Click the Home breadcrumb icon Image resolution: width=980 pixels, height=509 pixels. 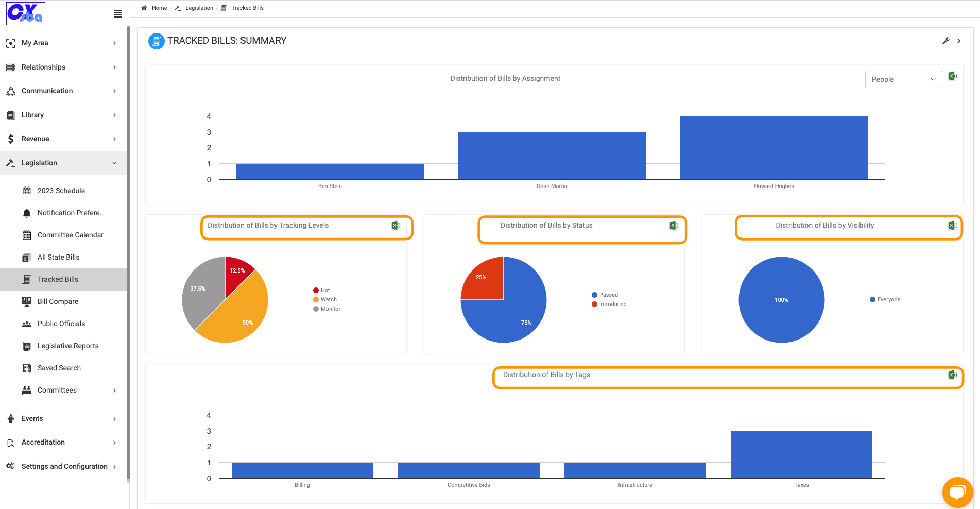click(x=144, y=8)
